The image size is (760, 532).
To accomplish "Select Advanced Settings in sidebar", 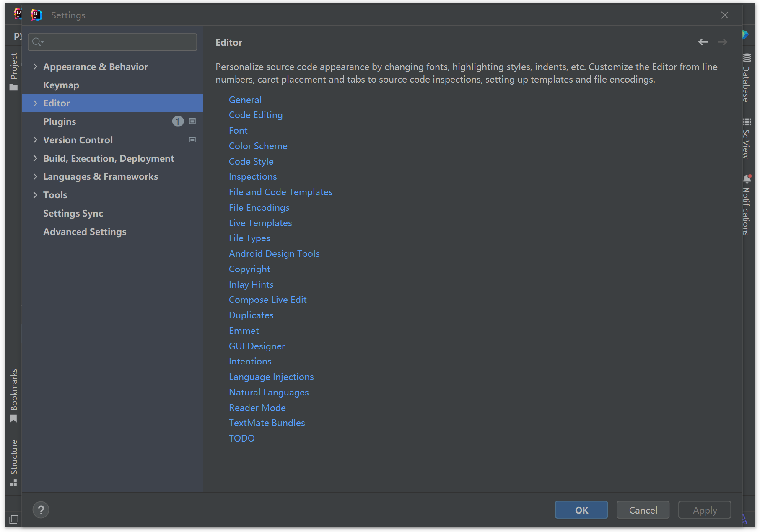I will coord(85,231).
